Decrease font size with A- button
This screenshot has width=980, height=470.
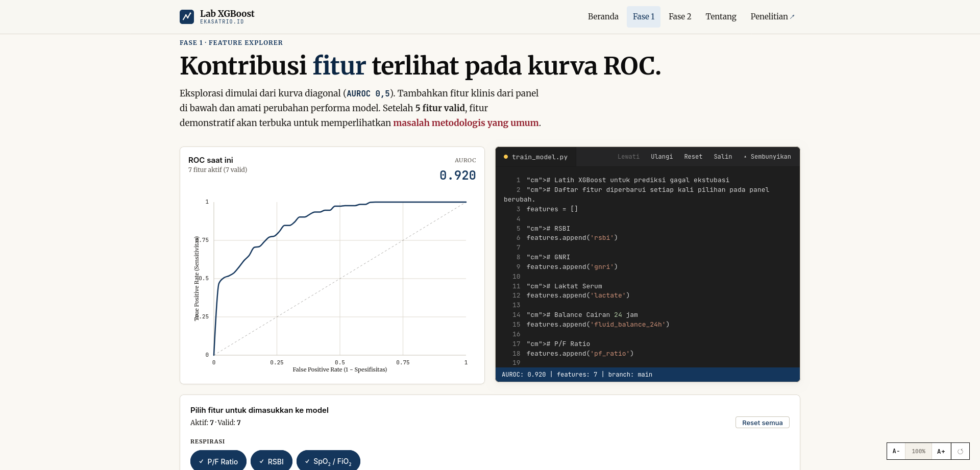[x=896, y=451]
